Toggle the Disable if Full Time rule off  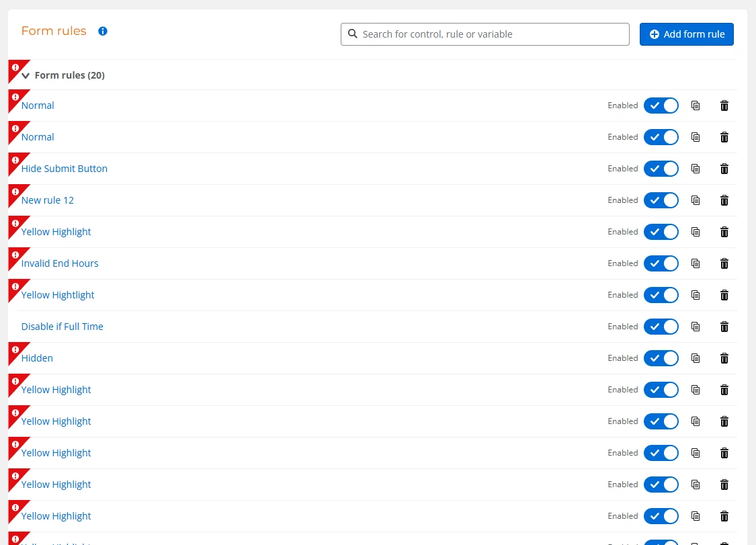point(661,327)
